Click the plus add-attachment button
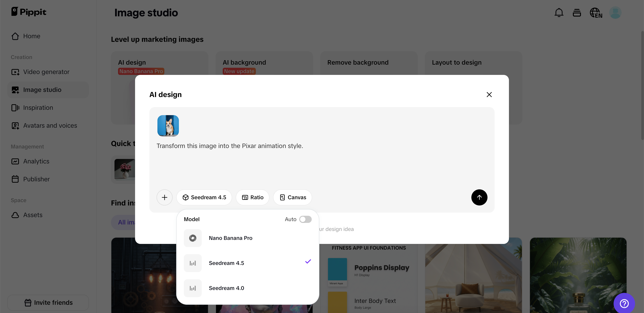Viewport: 644px width, 313px height. pos(164,197)
